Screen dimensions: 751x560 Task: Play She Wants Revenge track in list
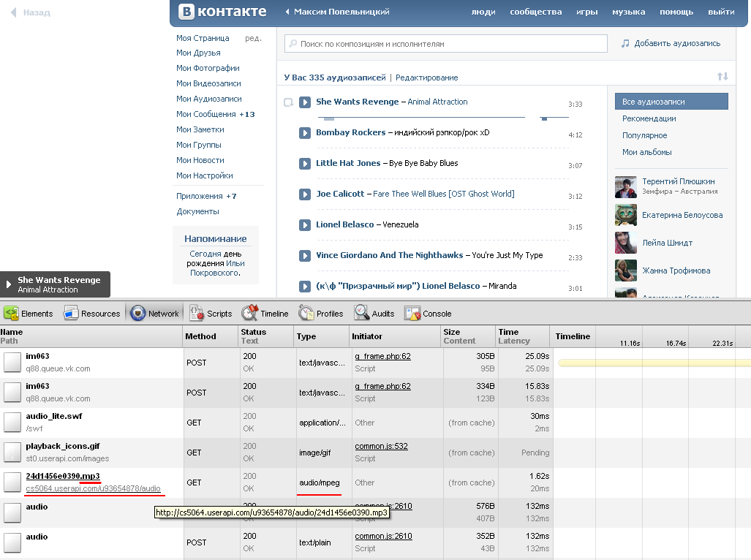click(x=305, y=102)
